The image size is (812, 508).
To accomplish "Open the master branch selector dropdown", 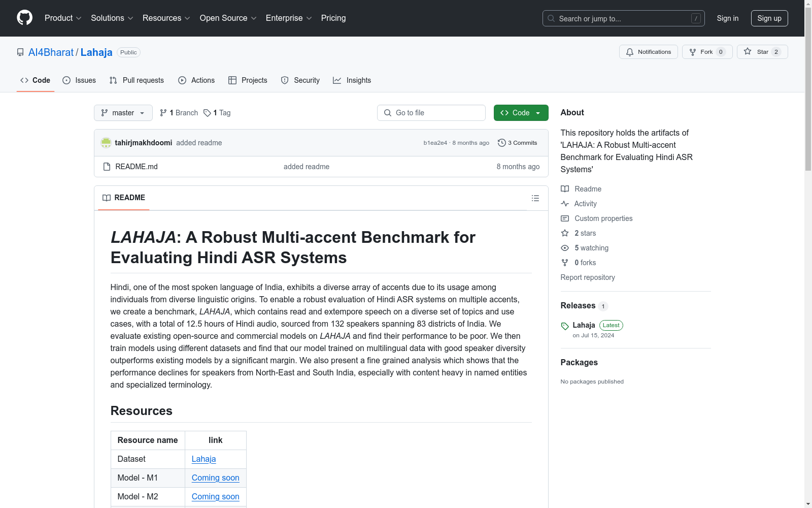I will tap(123, 113).
